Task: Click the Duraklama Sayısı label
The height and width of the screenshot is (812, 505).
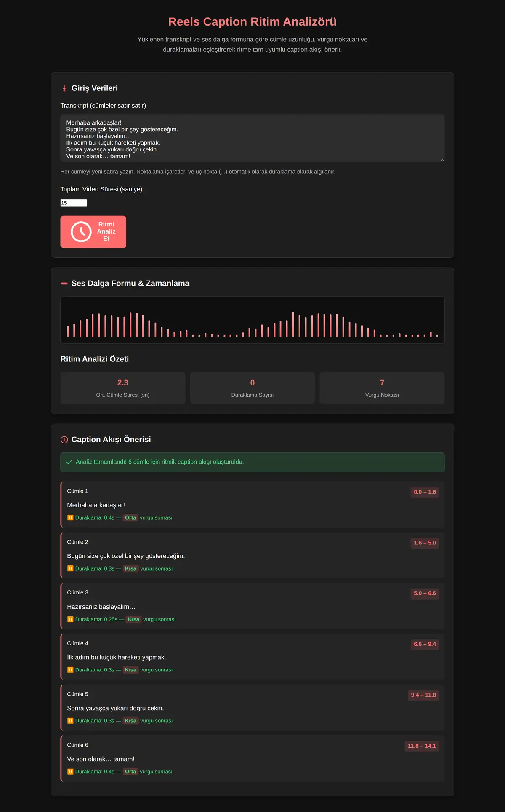Action: click(x=252, y=395)
